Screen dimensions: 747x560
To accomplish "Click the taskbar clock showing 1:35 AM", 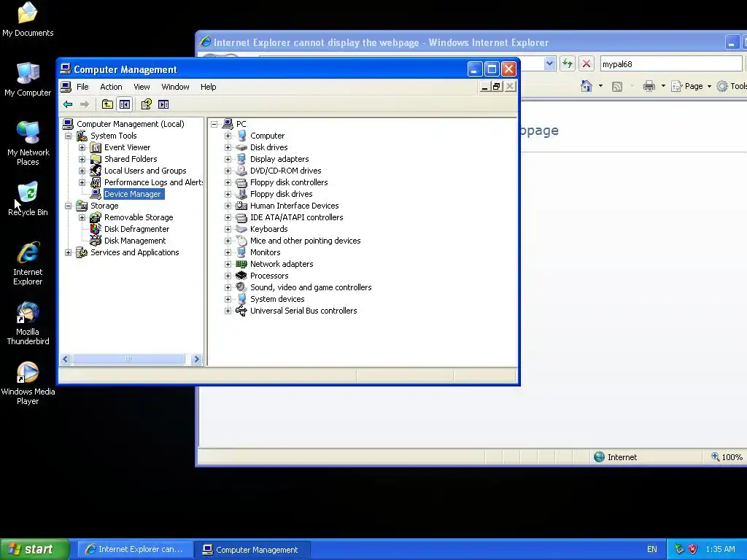I will pyautogui.click(x=720, y=549).
